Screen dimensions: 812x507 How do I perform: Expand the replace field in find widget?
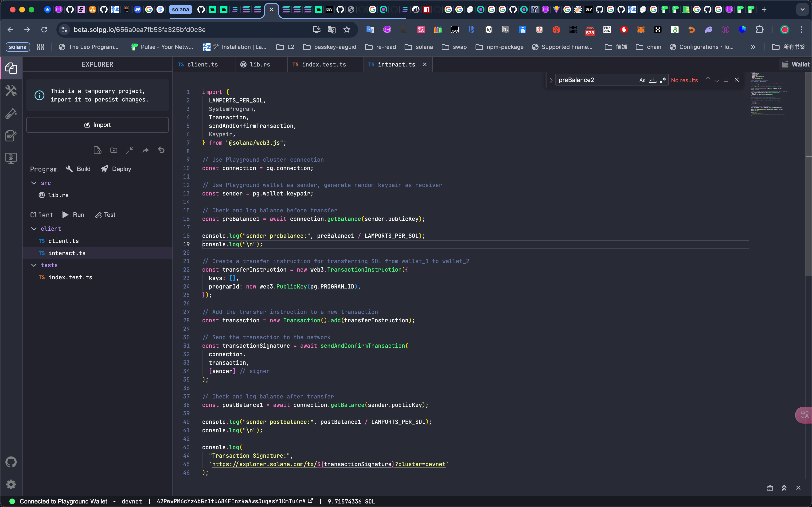tap(551, 80)
